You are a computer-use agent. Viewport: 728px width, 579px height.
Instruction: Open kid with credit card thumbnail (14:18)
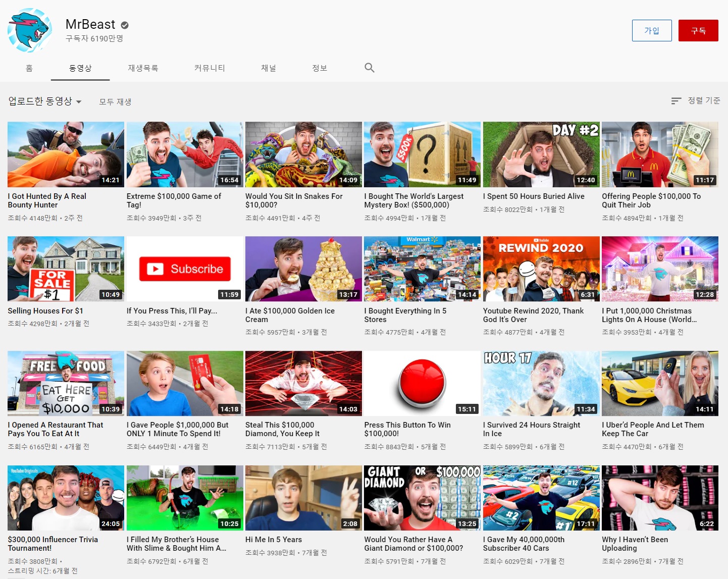[x=185, y=384]
